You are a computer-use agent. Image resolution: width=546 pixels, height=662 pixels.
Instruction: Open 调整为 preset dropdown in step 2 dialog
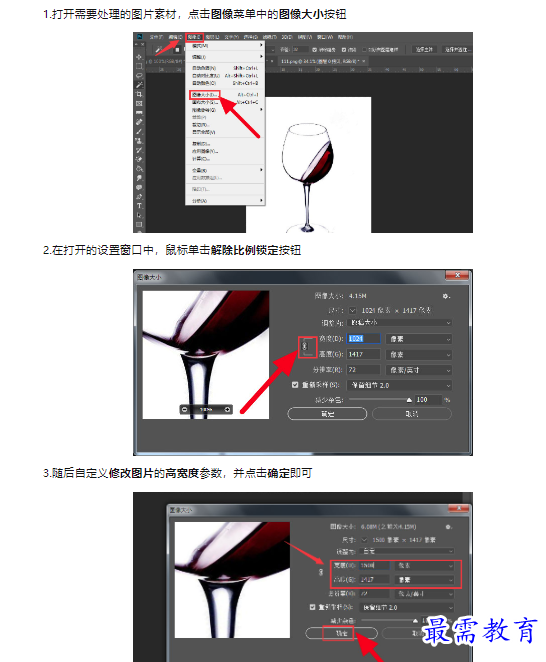[x=399, y=323]
